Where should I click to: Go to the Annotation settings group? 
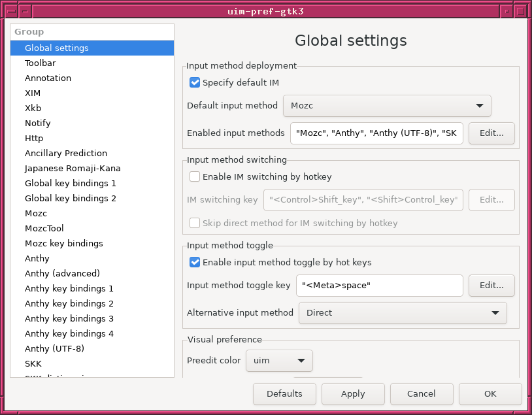(48, 78)
